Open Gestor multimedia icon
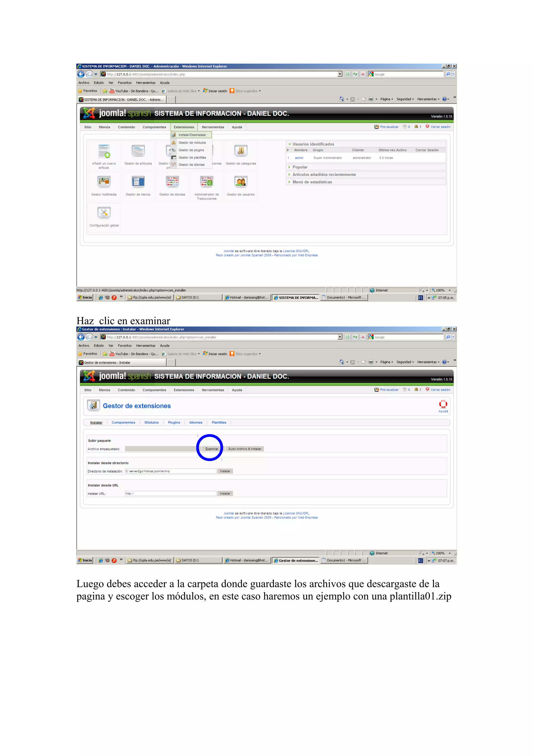The height and width of the screenshot is (756, 534). [x=104, y=181]
